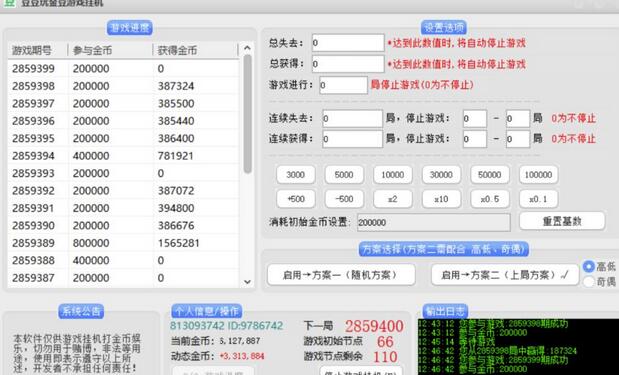Click the +500 increment button
This screenshot has height=375, width=619.
tap(296, 199)
